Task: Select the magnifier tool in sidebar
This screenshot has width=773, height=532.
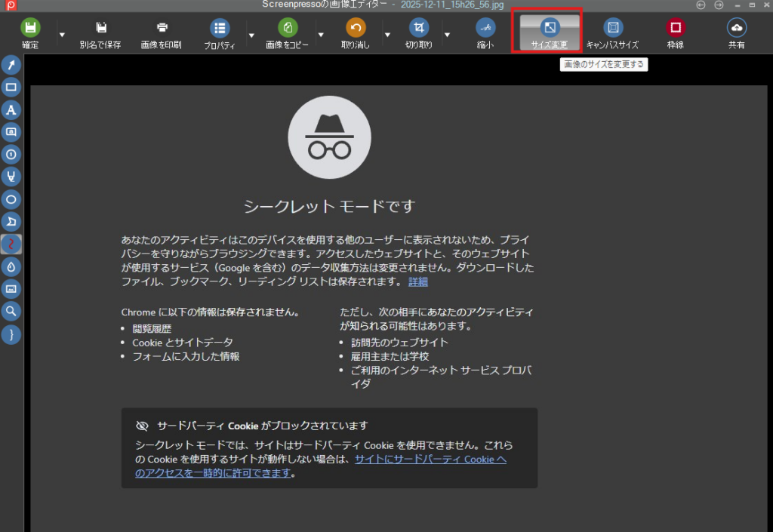Action: click(x=11, y=311)
